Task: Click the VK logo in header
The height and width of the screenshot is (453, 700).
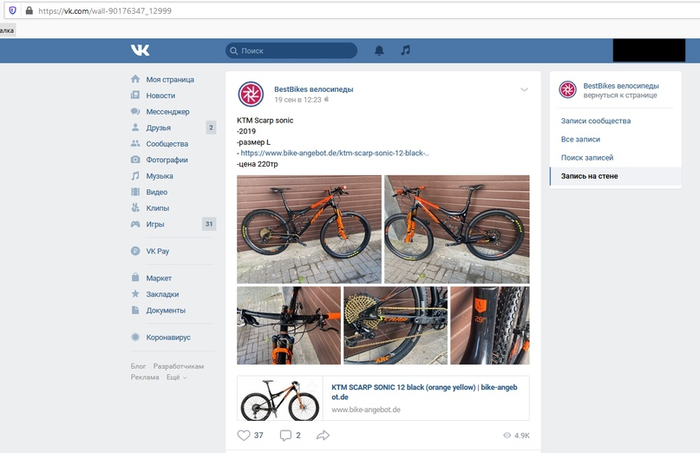Action: tap(139, 50)
